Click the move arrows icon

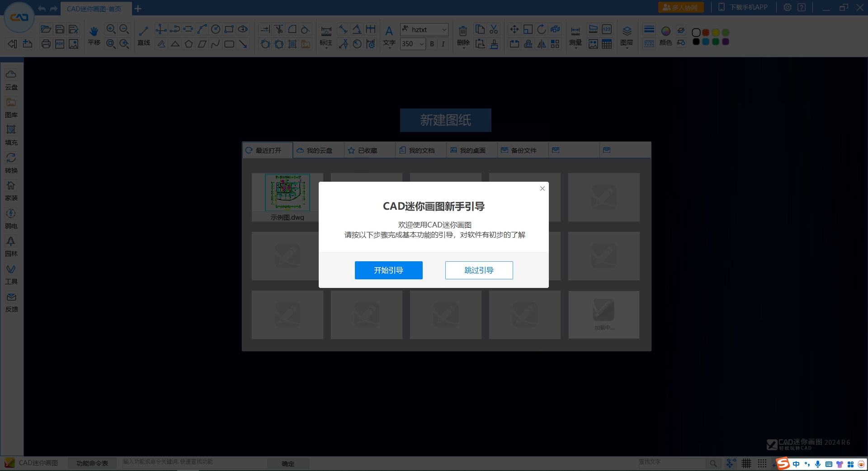click(x=514, y=29)
